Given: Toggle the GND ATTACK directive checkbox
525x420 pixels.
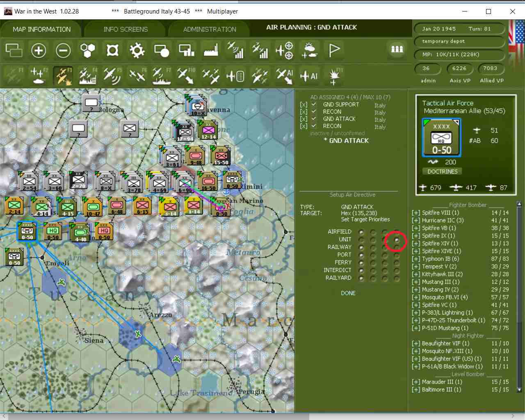Looking at the screenshot, I should click(314, 119).
